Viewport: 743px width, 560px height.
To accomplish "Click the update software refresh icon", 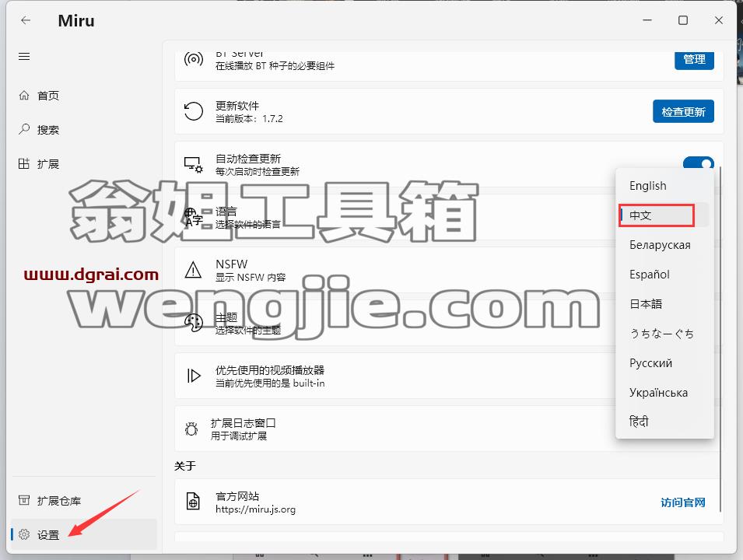I will [x=193, y=111].
